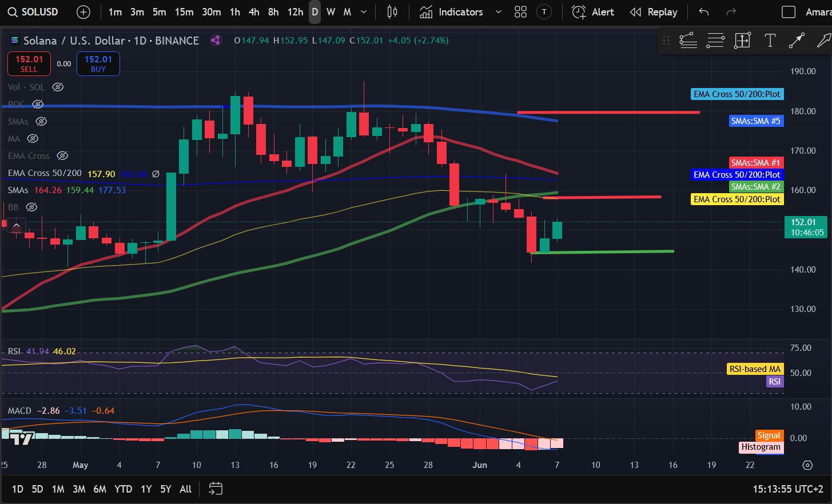
Task: Click the cyan EMA Cross 50/200:Plot label
Action: tap(737, 94)
